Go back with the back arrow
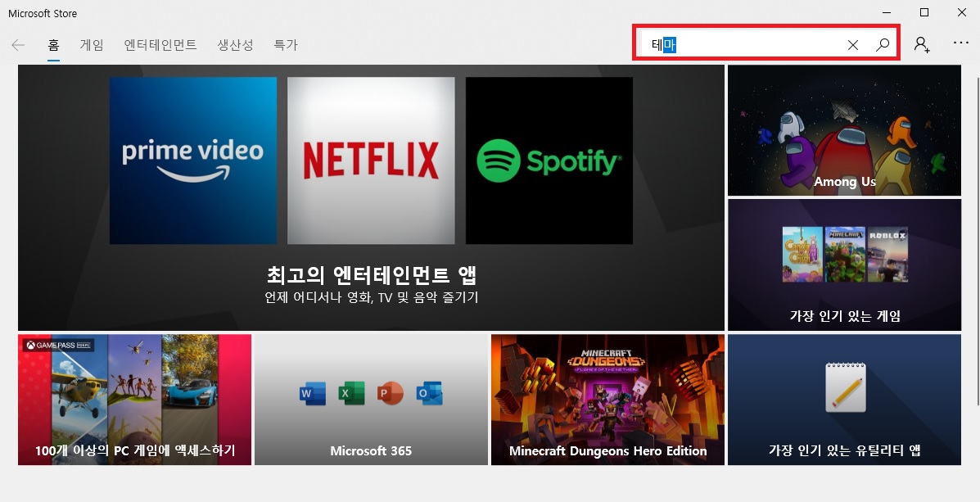The image size is (980, 502). 18,44
